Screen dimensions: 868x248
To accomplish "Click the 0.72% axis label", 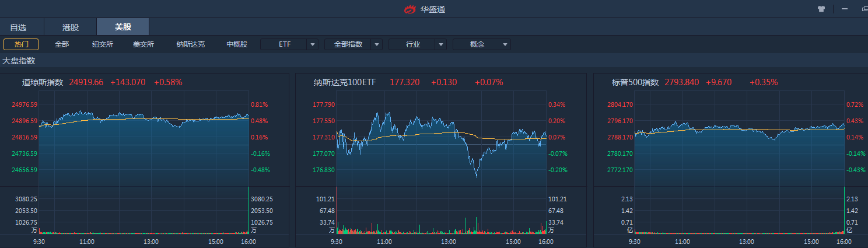I will coord(855,105).
